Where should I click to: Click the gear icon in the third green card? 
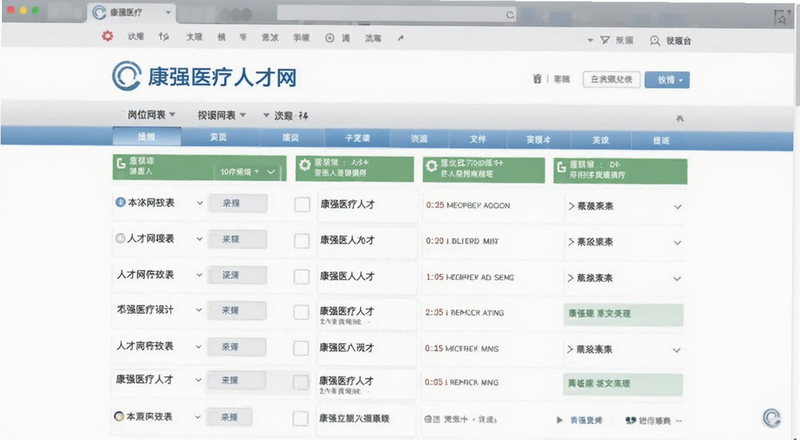coord(432,165)
